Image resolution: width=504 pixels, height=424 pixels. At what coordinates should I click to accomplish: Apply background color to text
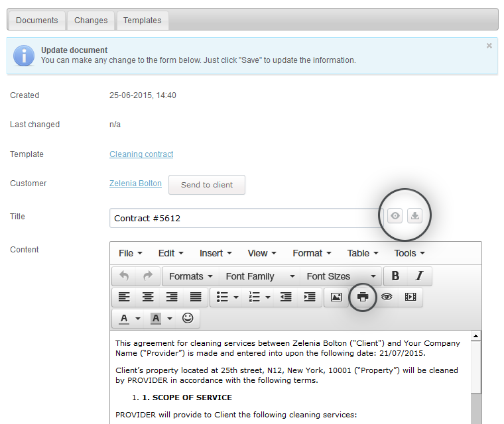point(156,318)
